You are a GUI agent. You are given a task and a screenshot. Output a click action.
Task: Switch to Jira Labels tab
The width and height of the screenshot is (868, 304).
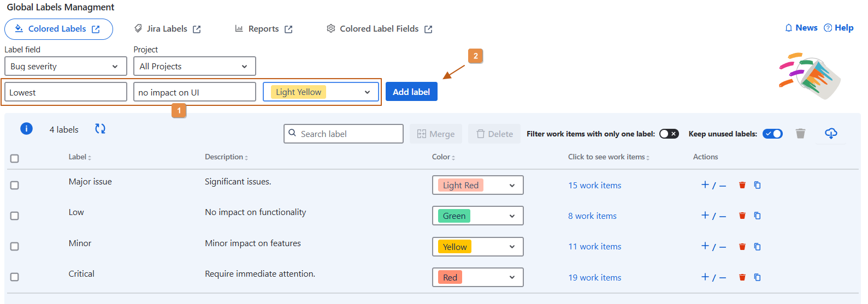click(x=167, y=29)
